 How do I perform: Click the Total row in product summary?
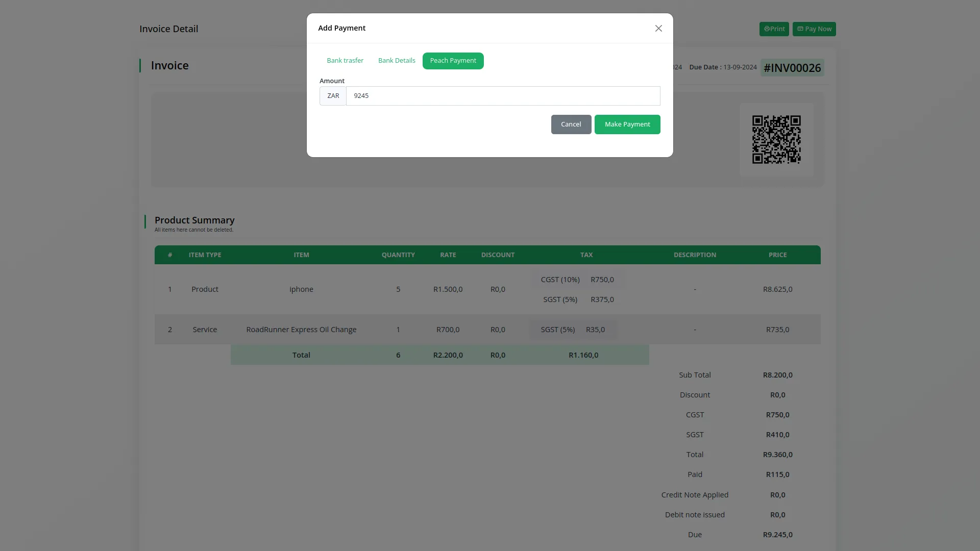point(301,355)
